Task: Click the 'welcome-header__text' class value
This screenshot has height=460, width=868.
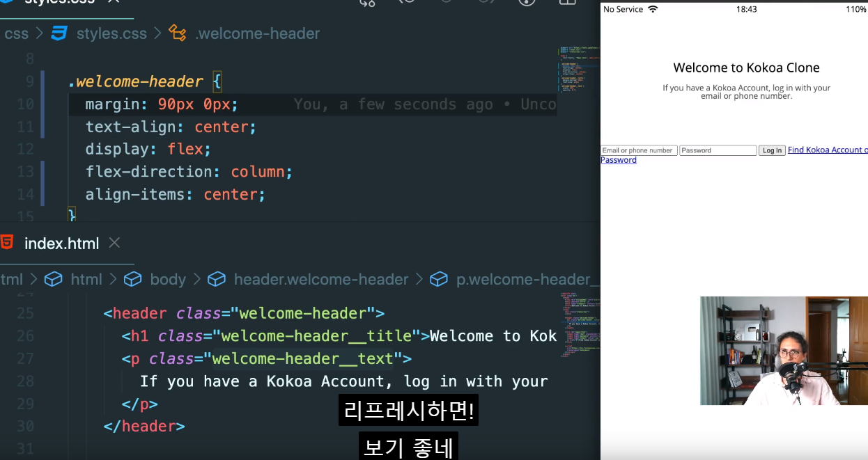Action: click(x=303, y=358)
